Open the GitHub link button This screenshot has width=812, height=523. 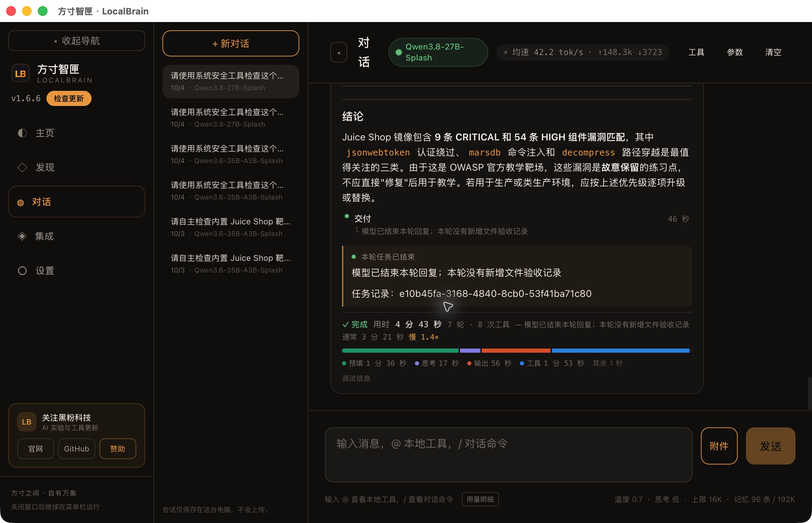tap(76, 449)
